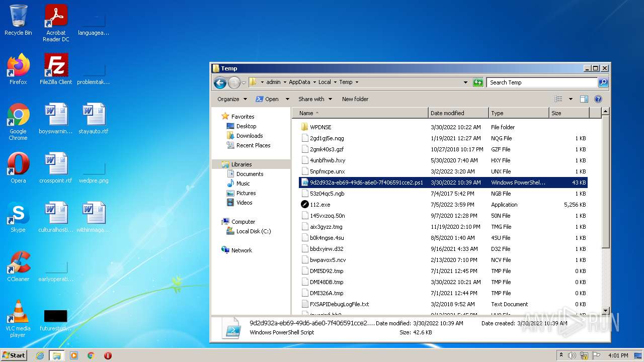Image resolution: width=644 pixels, height=362 pixels.
Task: Select FXSAPIDebugLogFile.txt file
Action: pyautogui.click(x=444, y=304)
